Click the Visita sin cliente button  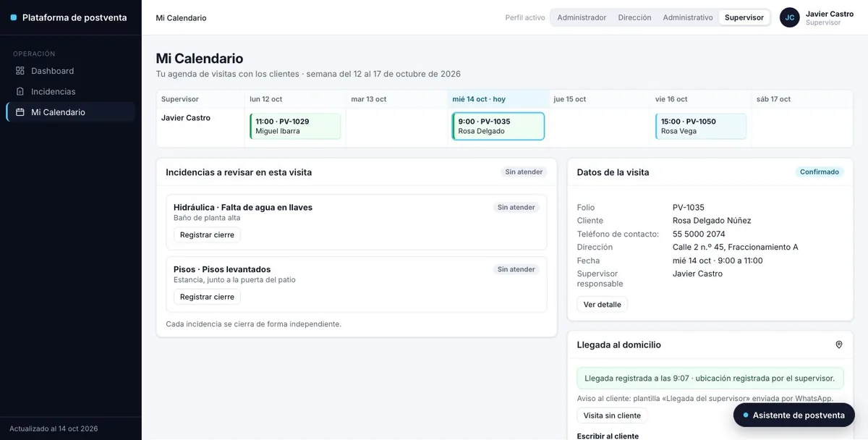tap(612, 415)
